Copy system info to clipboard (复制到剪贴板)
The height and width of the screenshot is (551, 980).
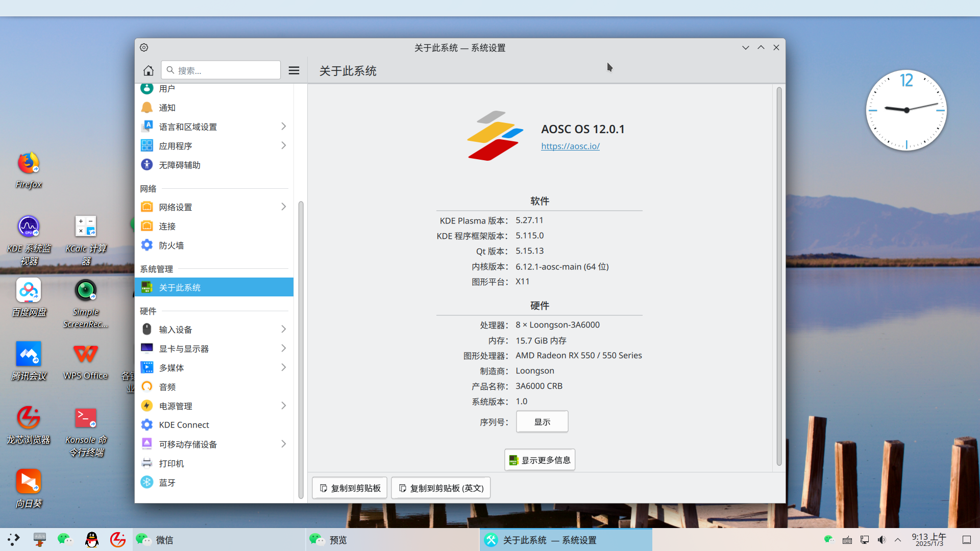tap(350, 488)
